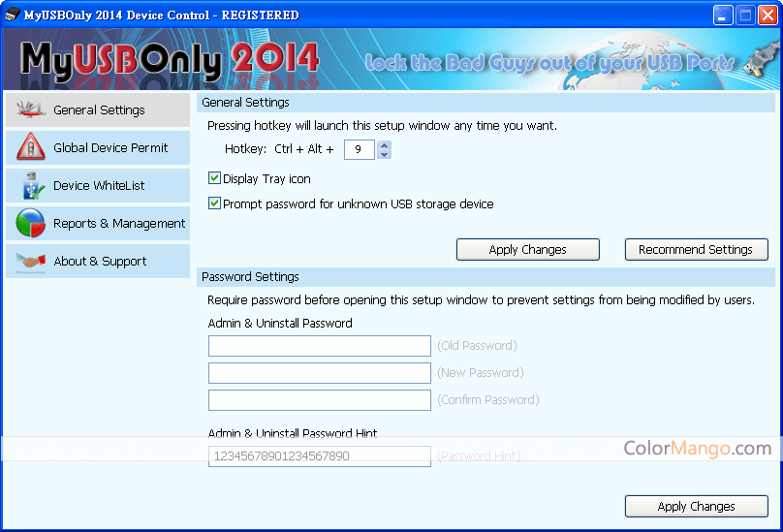The height and width of the screenshot is (532, 783).
Task: Show About & Support page
Action: point(98,262)
